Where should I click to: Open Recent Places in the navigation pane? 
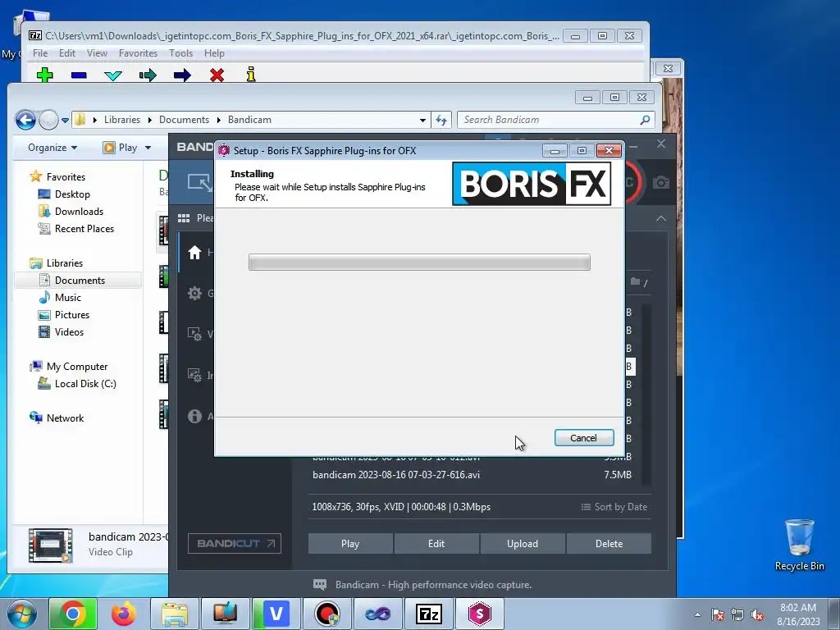tap(84, 228)
